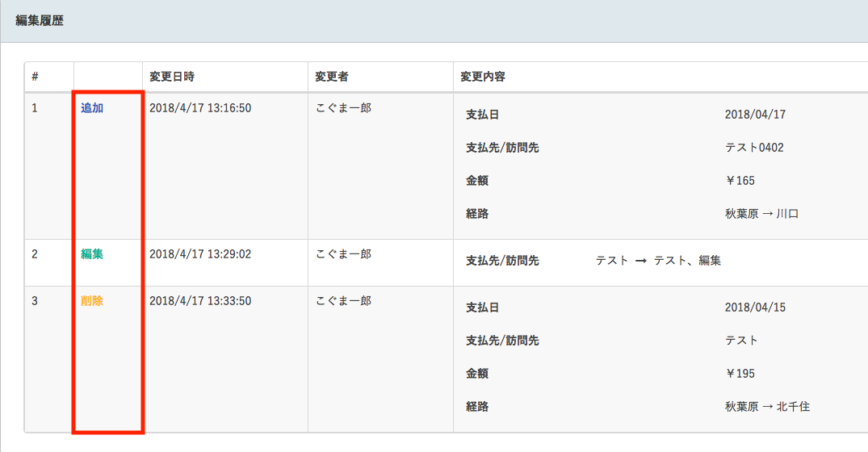Viewport: 868px width, 452px height.
Task: Click the route 秋葉原 → 北千住
Action: click(x=767, y=407)
